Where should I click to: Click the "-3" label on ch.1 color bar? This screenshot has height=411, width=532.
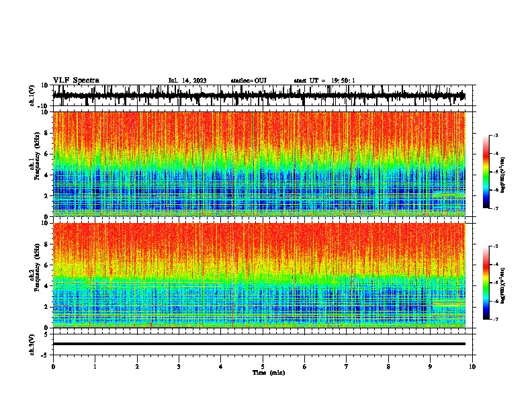tap(495, 135)
